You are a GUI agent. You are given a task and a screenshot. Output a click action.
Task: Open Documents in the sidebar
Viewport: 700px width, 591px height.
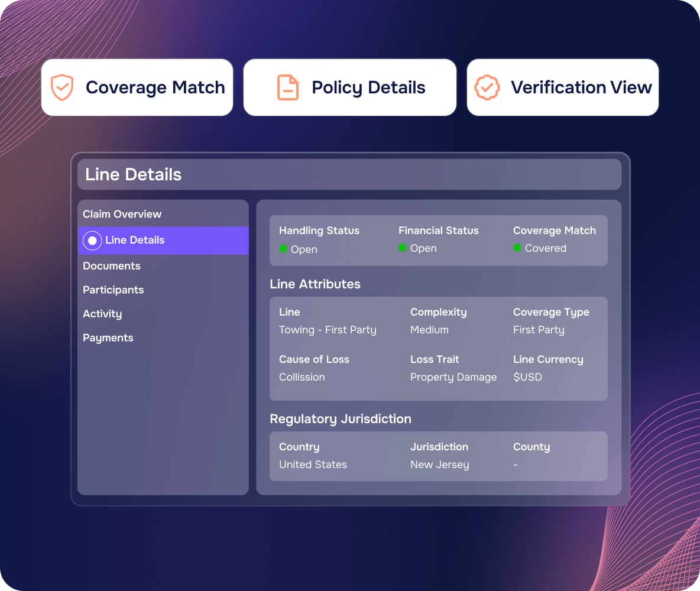112,266
